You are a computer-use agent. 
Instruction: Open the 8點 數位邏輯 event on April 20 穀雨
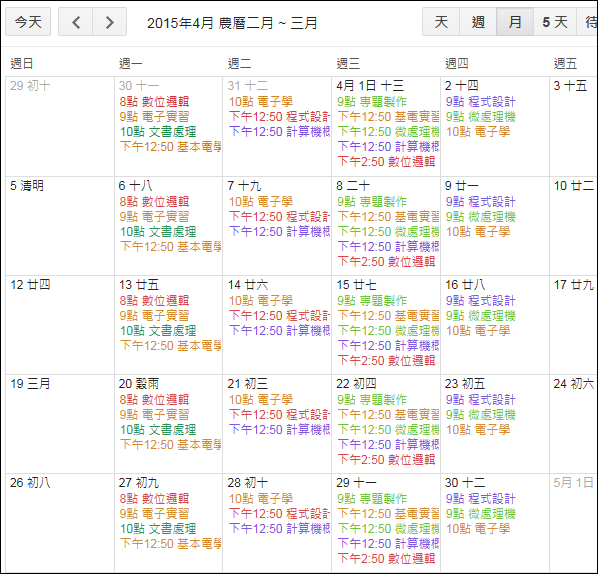click(x=154, y=400)
